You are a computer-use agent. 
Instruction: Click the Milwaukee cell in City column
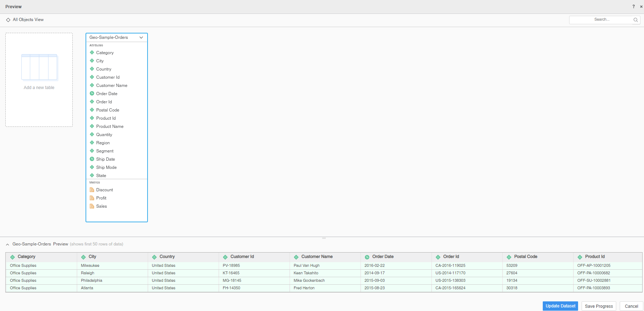tap(90, 265)
